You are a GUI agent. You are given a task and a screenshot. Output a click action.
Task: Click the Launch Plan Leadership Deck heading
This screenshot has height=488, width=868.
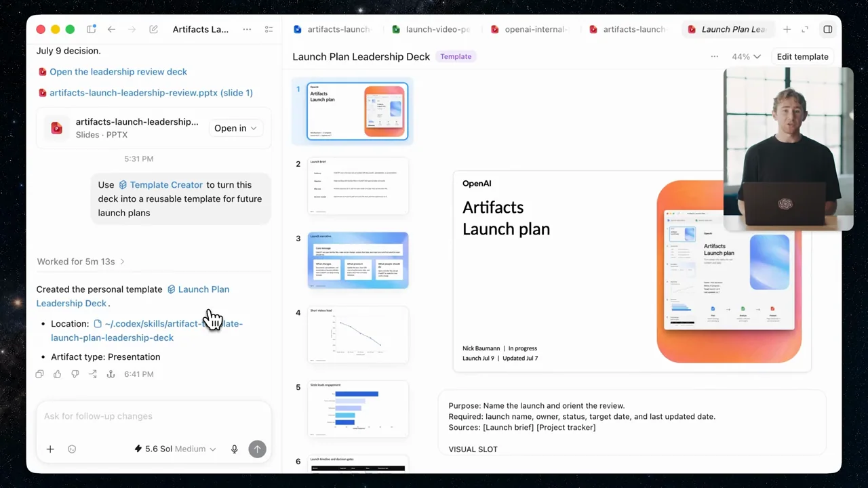pyautogui.click(x=361, y=56)
